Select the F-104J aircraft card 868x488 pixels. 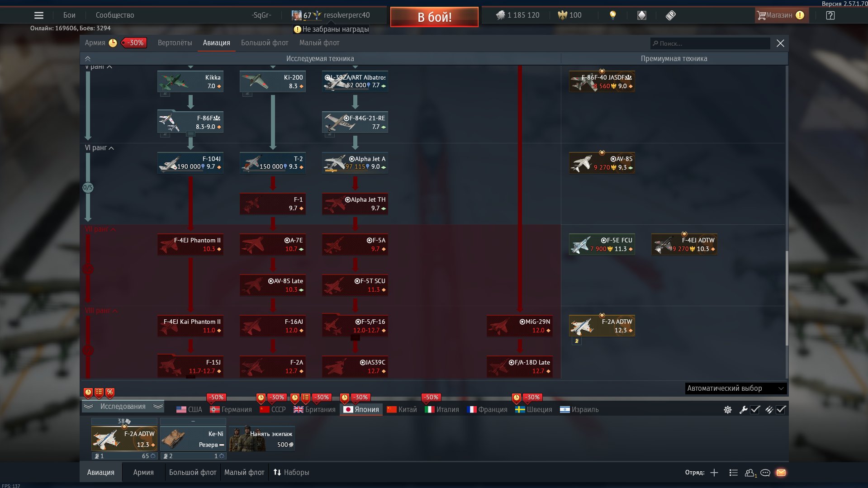click(190, 163)
